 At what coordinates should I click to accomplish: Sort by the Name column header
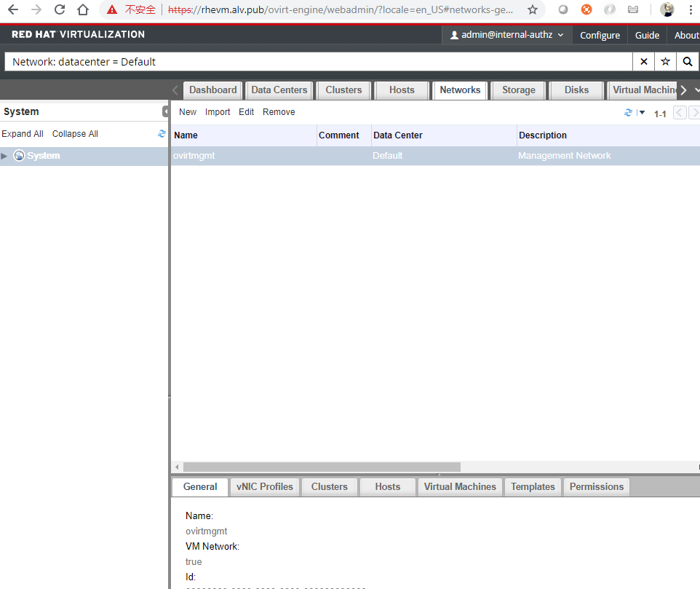coord(244,135)
